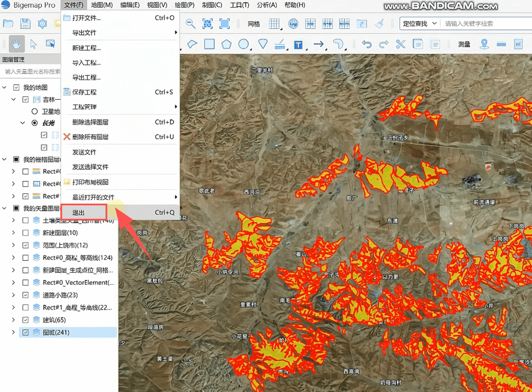Choose 发送选择文件 menu entry
Viewport: 532px width, 392px height.
pos(120,167)
